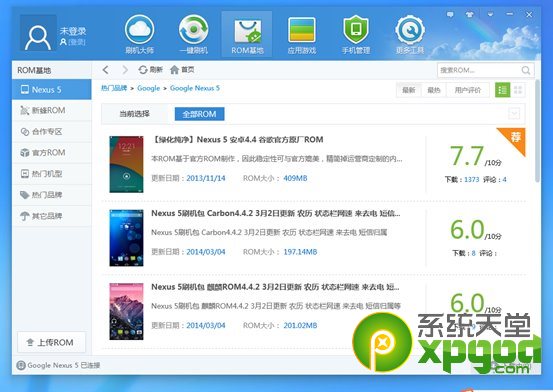This screenshot has height=392, width=553.
Task: Open the 手机管理 phone manager shield icon
Action: [356, 30]
